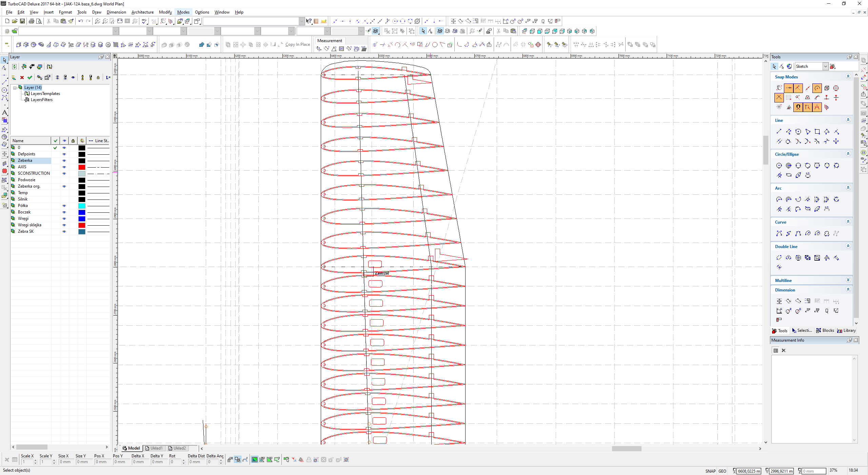Click the Save file icon

pos(22,21)
